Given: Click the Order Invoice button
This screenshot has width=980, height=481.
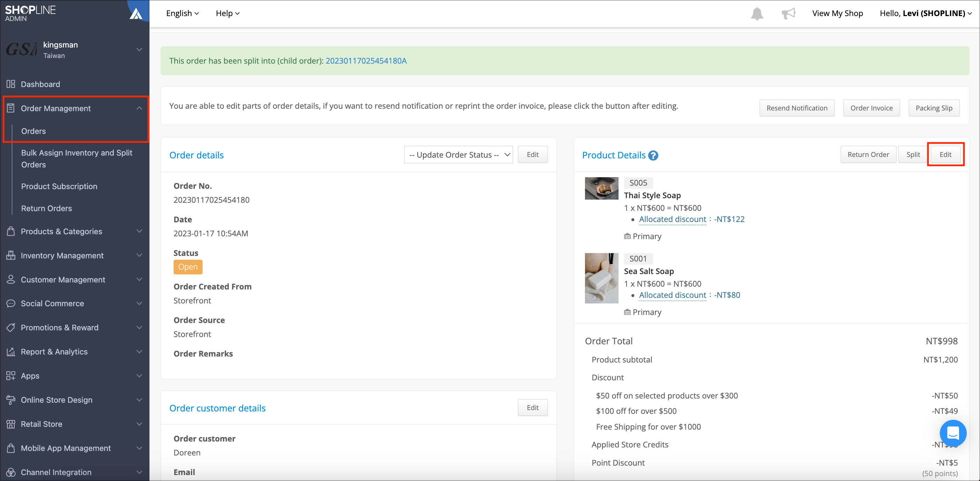Looking at the screenshot, I should pyautogui.click(x=871, y=108).
